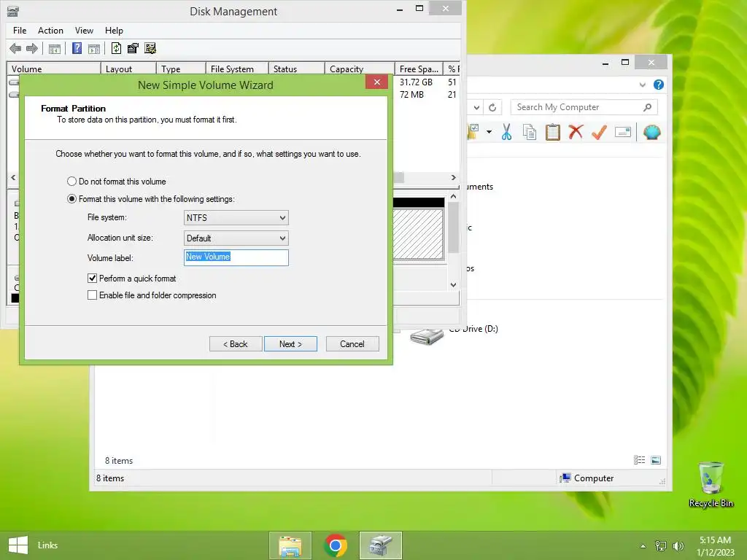
Task: Click the Cancel button in wizard
Action: click(352, 344)
